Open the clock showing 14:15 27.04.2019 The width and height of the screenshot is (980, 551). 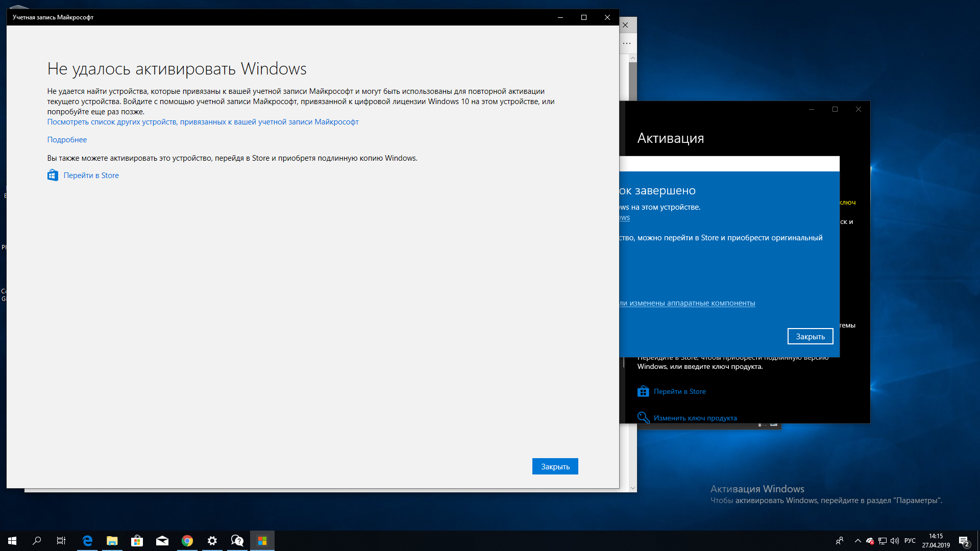(x=936, y=541)
